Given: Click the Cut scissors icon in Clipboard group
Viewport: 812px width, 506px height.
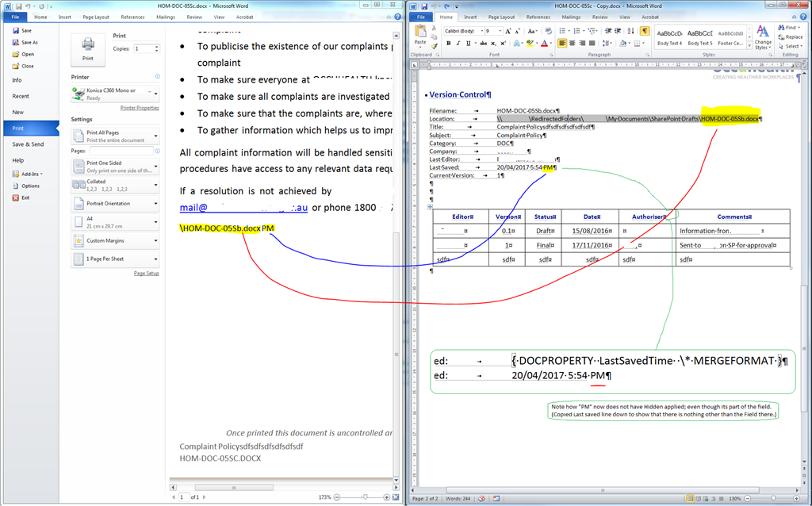Looking at the screenshot, I should 434,28.
